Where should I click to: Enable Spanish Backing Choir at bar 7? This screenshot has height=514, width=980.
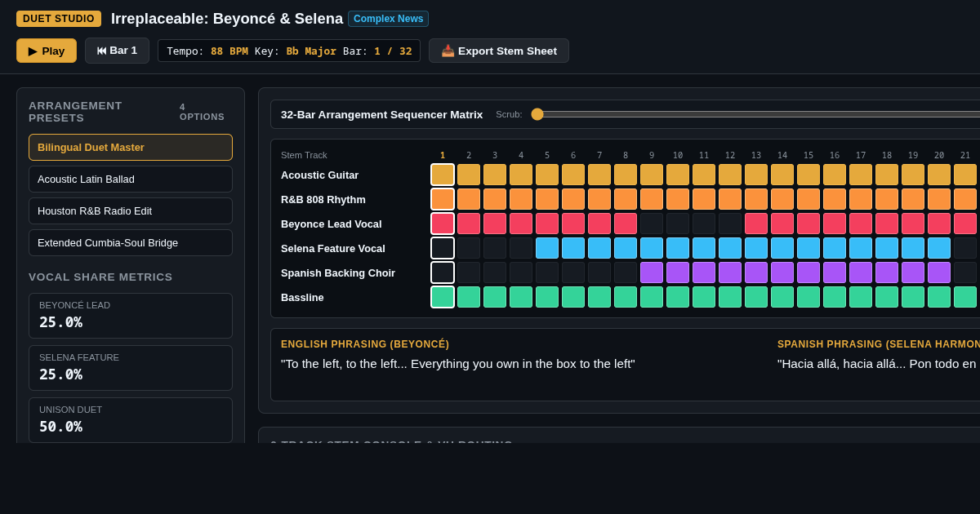pyautogui.click(x=599, y=273)
